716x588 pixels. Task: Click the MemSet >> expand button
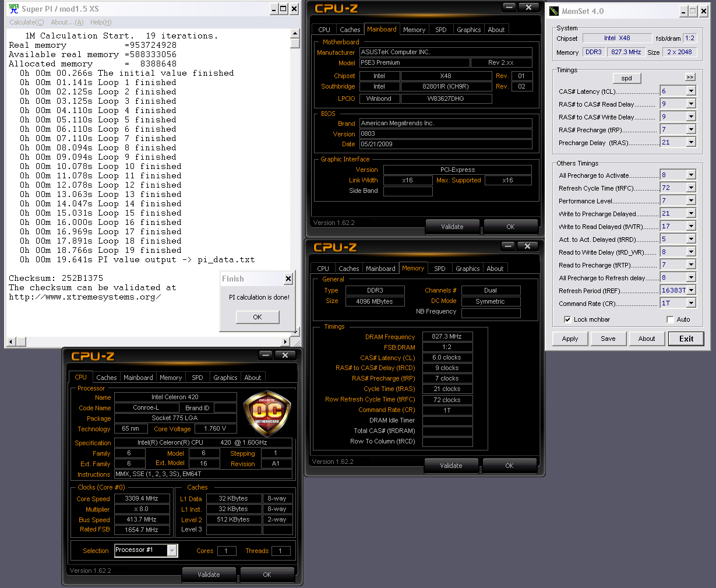(x=690, y=77)
